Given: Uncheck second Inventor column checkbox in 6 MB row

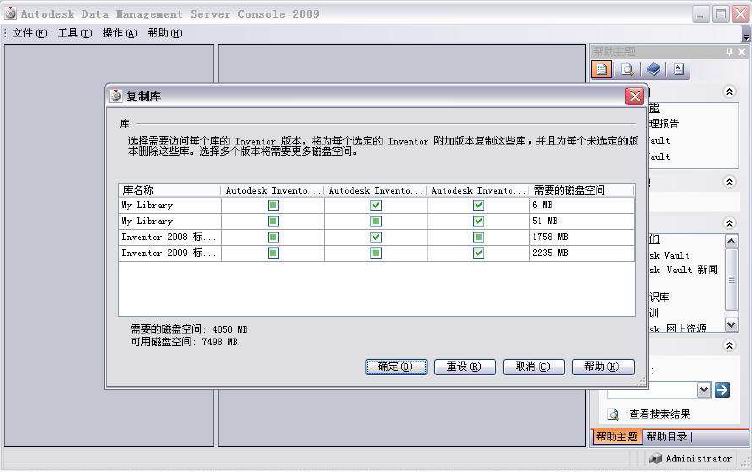Looking at the screenshot, I should [x=376, y=205].
